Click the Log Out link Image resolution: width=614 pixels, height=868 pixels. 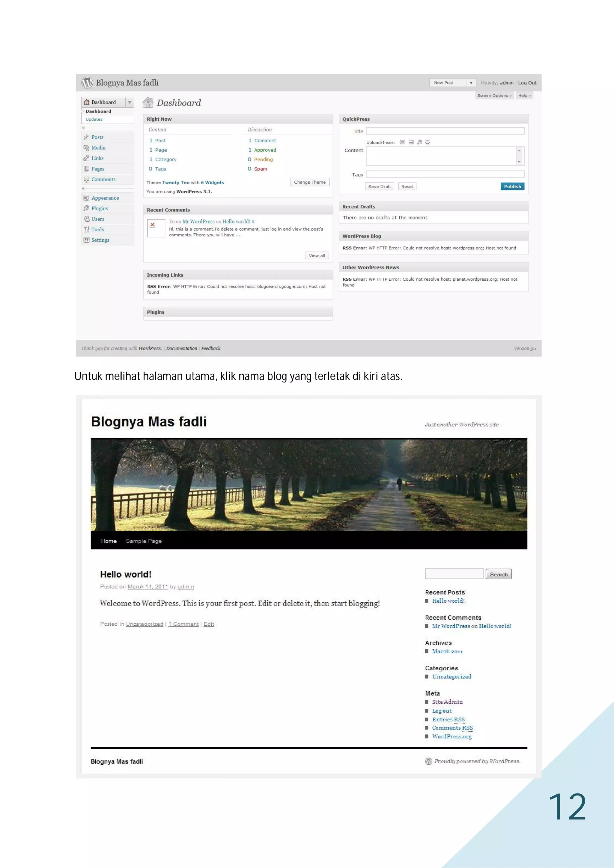527,83
